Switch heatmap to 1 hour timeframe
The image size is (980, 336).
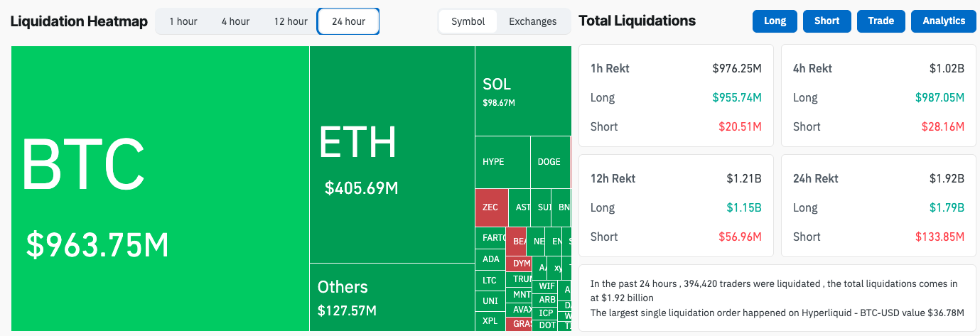tap(183, 21)
